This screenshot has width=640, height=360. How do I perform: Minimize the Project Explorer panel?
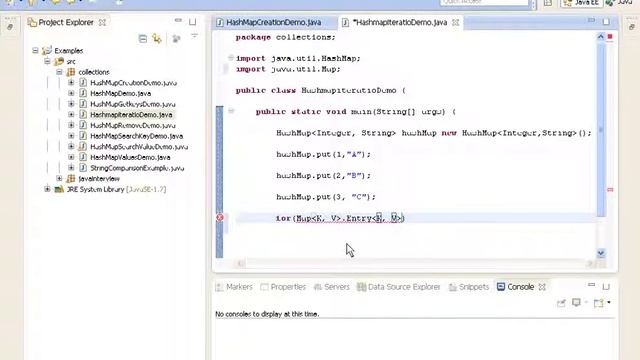click(178, 20)
